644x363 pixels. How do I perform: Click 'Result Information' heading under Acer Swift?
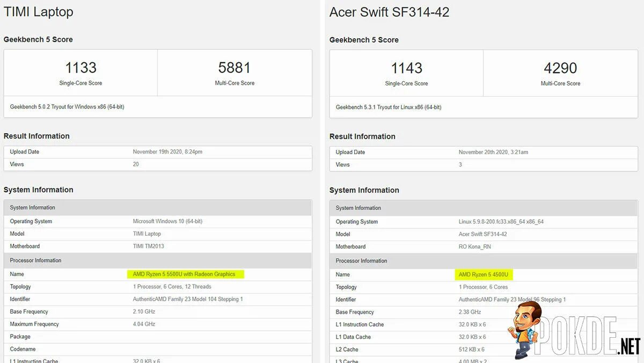362,136
